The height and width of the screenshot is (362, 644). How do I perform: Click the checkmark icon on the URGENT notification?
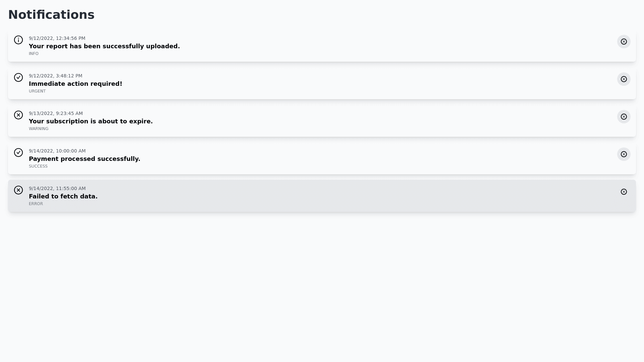(18, 77)
